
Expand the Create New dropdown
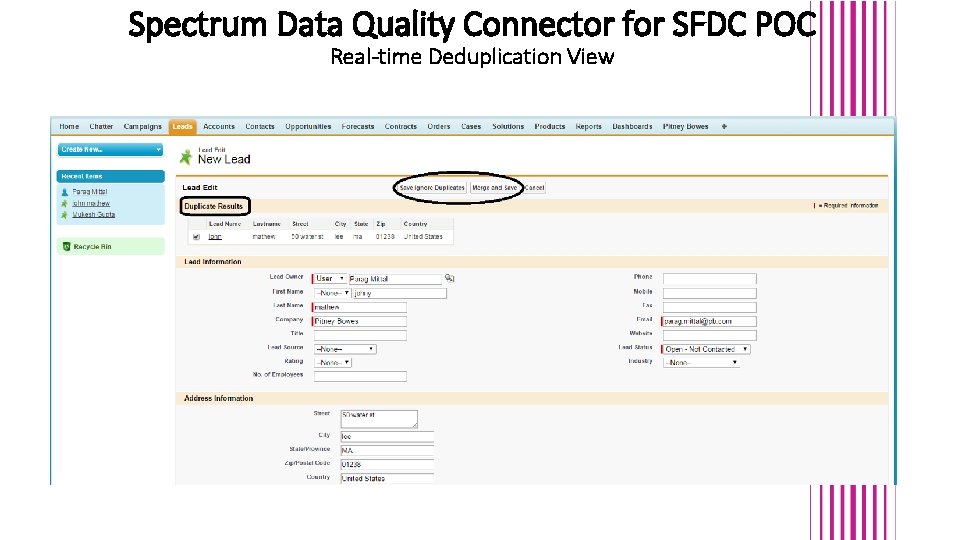(x=110, y=149)
